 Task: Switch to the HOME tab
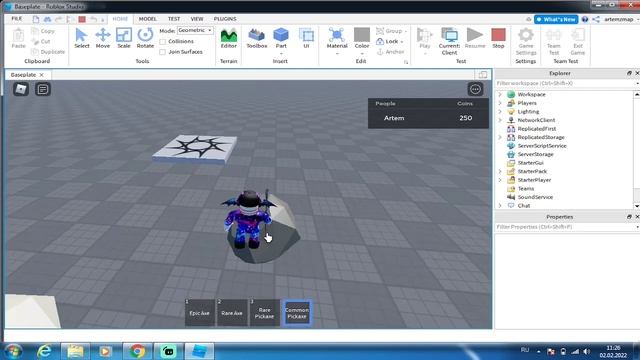(120, 19)
